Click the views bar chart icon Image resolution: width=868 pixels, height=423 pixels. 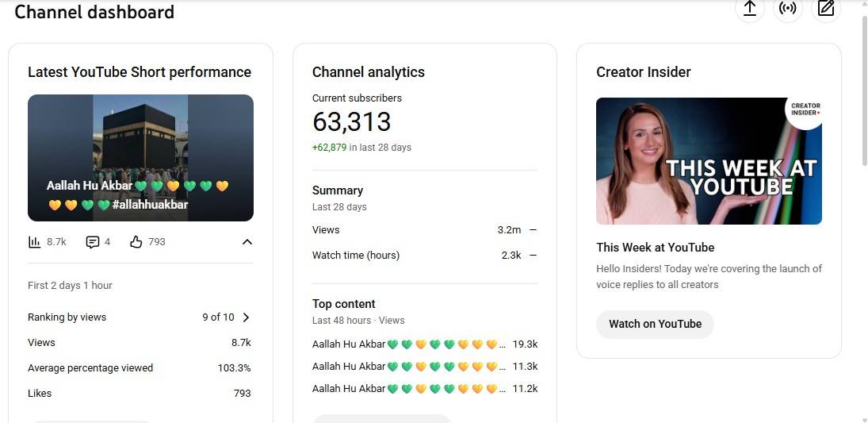(34, 242)
